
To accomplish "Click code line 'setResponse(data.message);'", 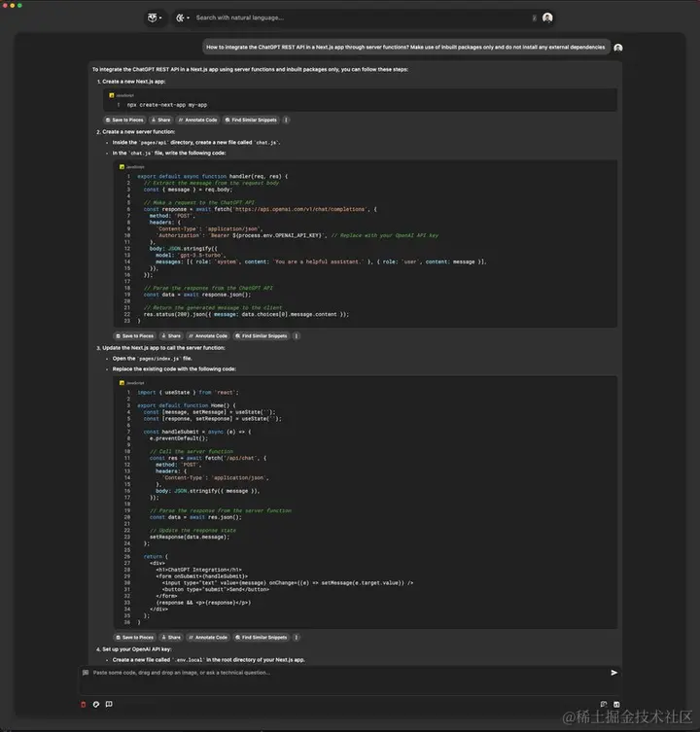I will coord(190,537).
